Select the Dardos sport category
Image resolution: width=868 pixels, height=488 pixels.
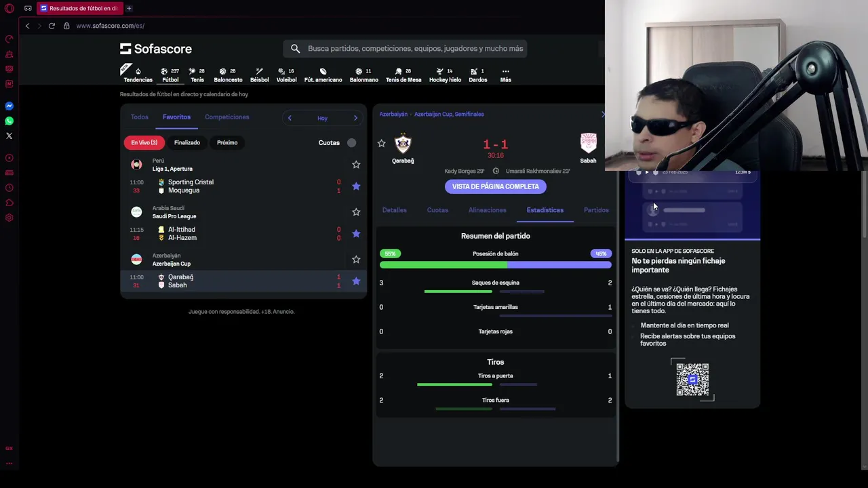(x=477, y=75)
